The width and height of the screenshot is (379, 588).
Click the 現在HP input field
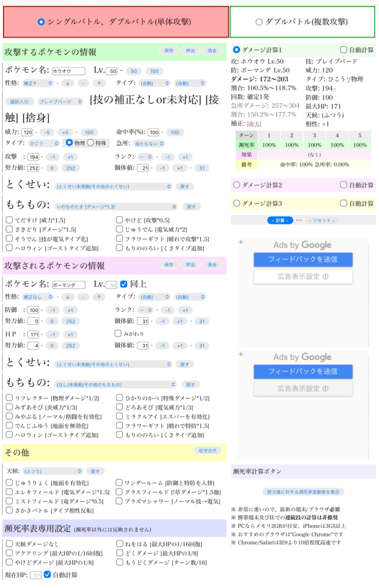[x=36, y=575]
